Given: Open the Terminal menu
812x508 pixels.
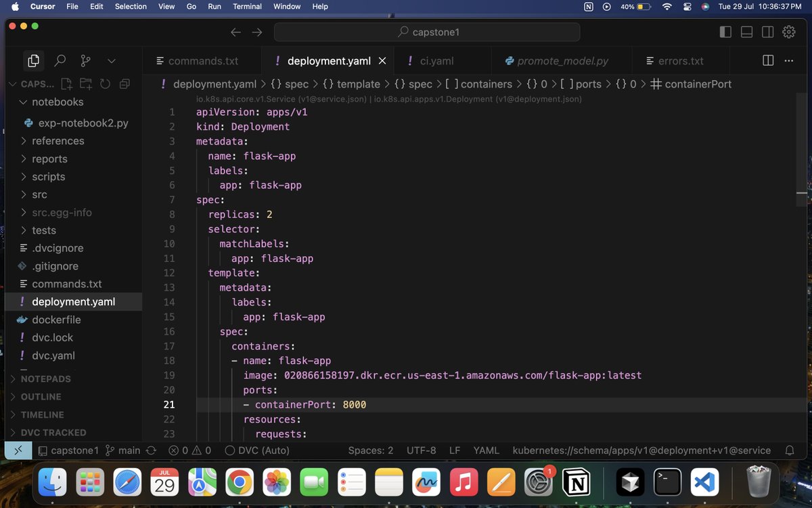Looking at the screenshot, I should (247, 6).
